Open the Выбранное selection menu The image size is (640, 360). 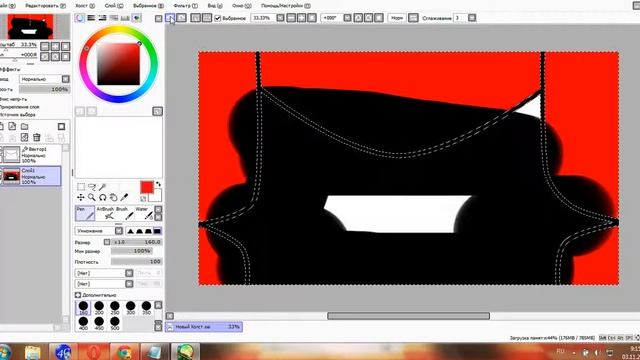(149, 6)
